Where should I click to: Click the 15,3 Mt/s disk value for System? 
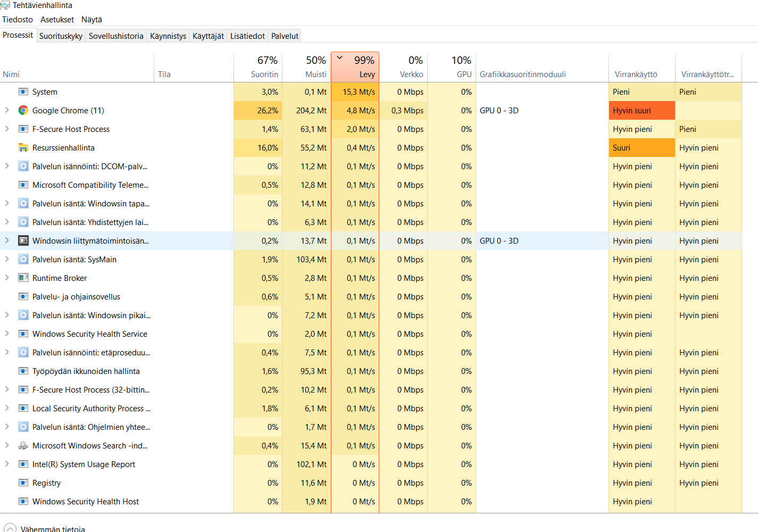355,92
